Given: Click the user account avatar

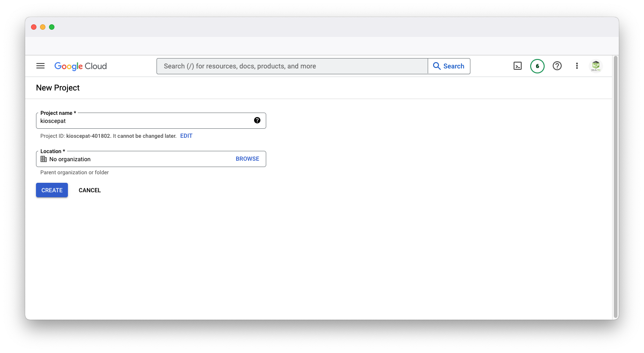Looking at the screenshot, I should tap(596, 66).
